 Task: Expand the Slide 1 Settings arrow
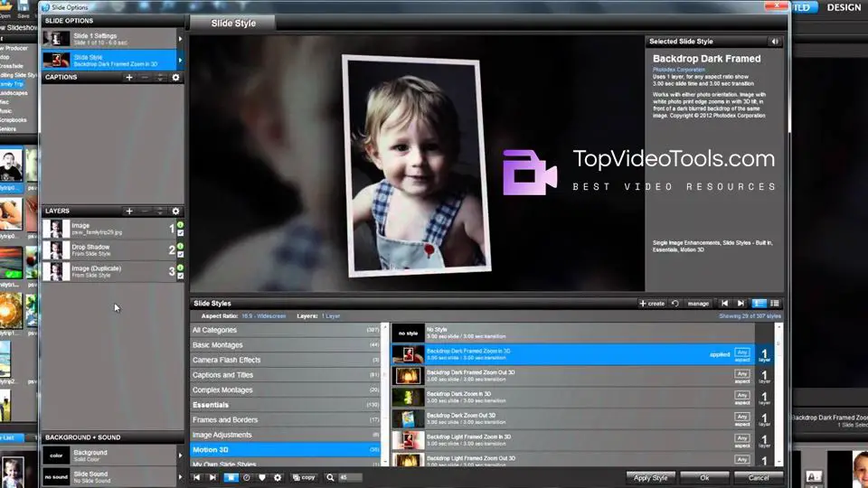coord(180,39)
